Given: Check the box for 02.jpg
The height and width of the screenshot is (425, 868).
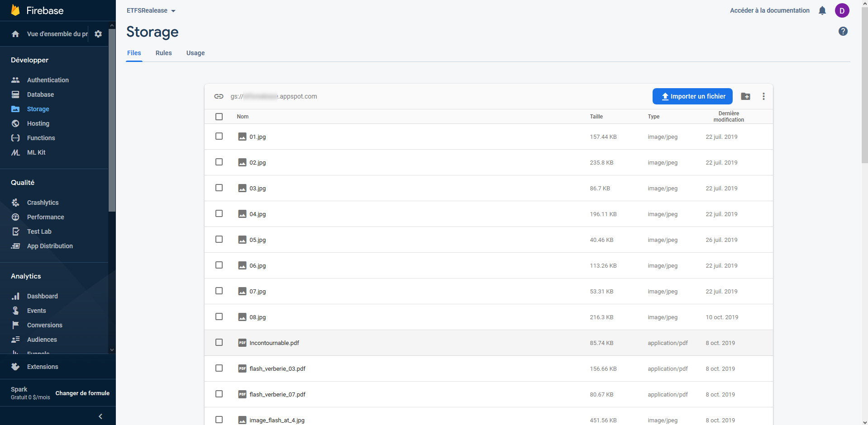Looking at the screenshot, I should pyautogui.click(x=219, y=162).
